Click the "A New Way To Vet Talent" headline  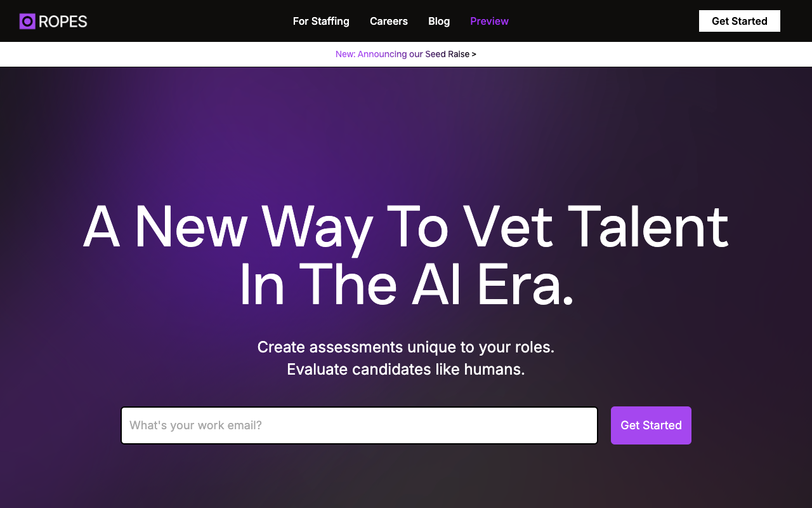click(406, 227)
